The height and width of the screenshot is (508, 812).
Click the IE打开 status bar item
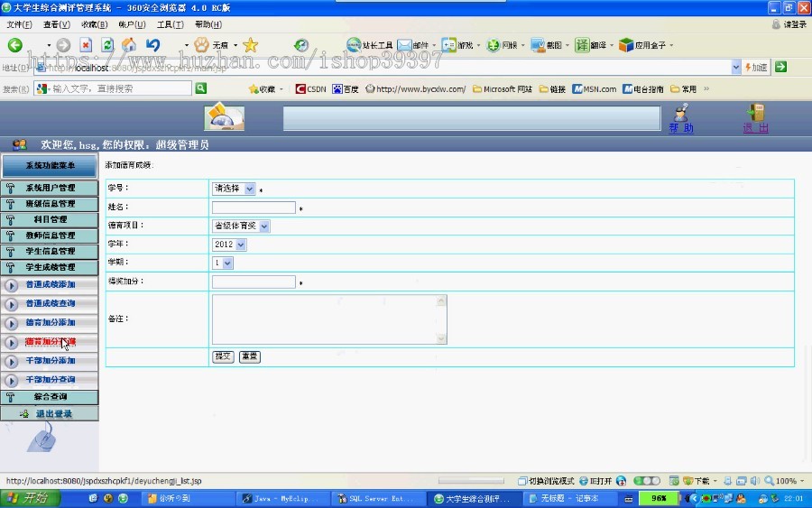595,481
